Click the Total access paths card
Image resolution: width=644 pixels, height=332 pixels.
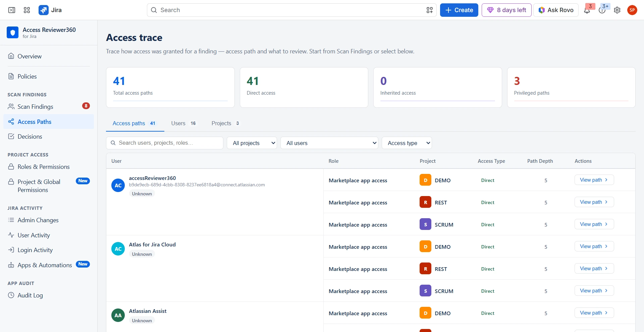click(x=170, y=88)
